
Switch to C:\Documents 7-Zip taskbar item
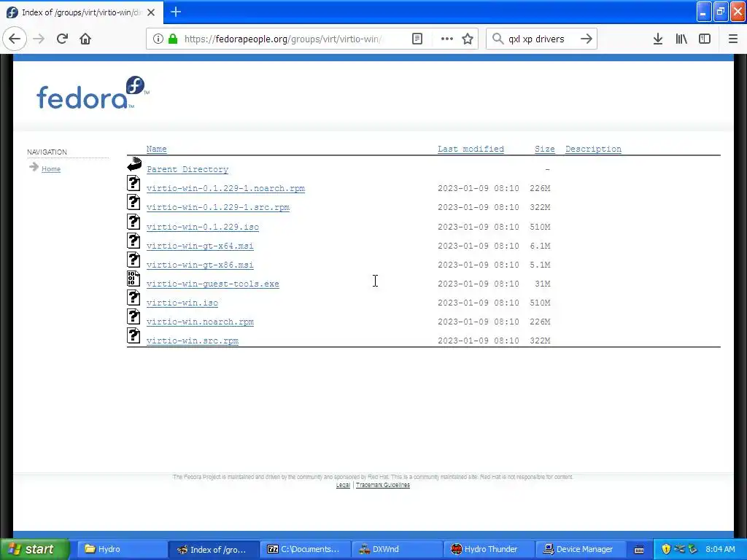click(x=306, y=549)
